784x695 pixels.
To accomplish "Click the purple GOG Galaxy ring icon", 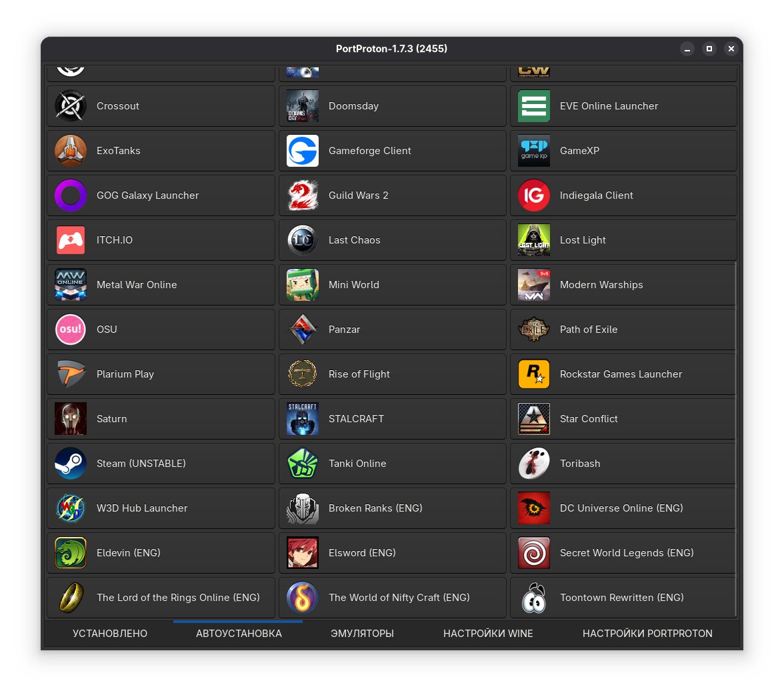I will [71, 195].
